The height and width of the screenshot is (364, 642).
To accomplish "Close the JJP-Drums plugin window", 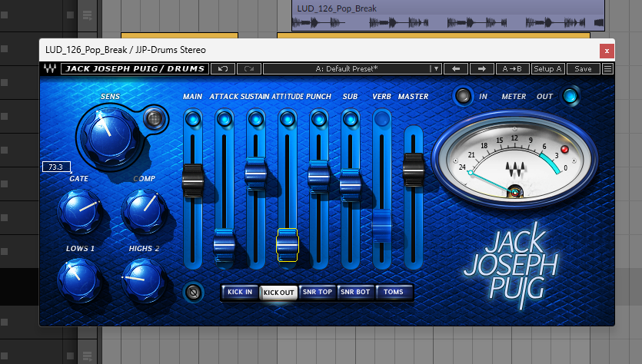I will (x=607, y=51).
